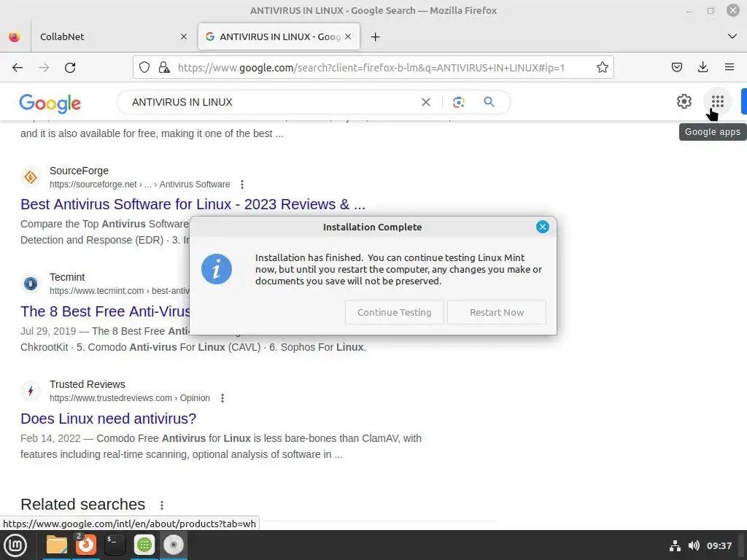Screen dimensions: 747x560
Task: Click the Trusted Reviews site favicon
Action: (31, 391)
